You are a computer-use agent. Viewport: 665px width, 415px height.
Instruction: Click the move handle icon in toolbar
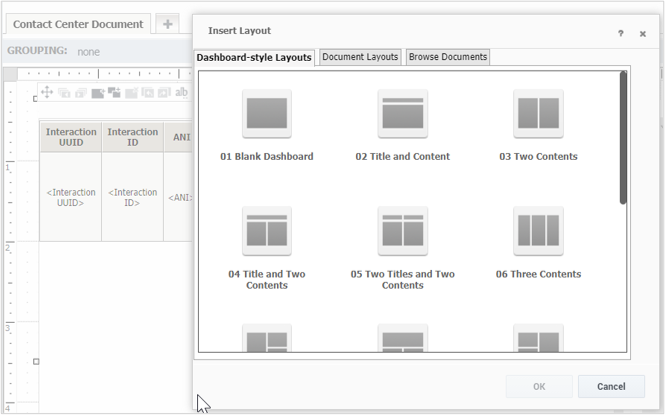click(x=47, y=93)
